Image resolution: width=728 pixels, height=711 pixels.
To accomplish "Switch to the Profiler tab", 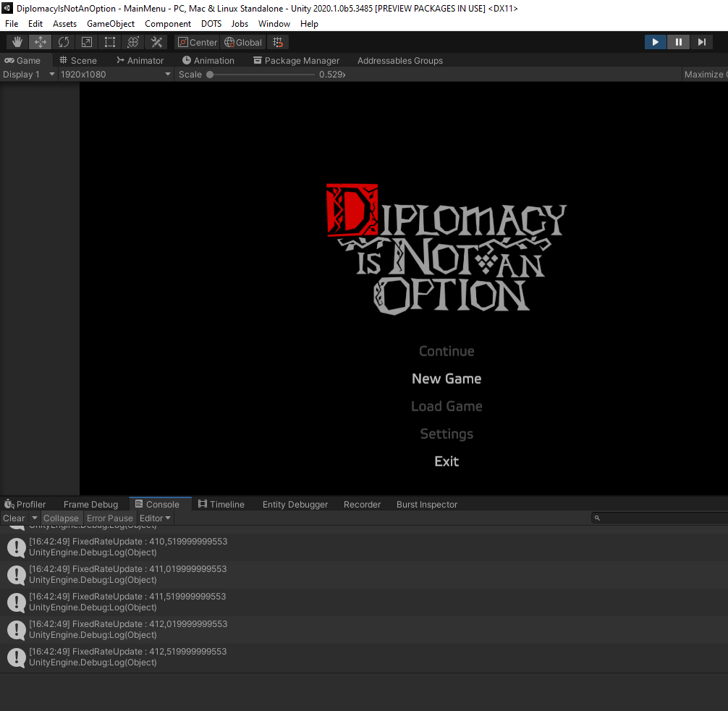I will tap(25, 504).
